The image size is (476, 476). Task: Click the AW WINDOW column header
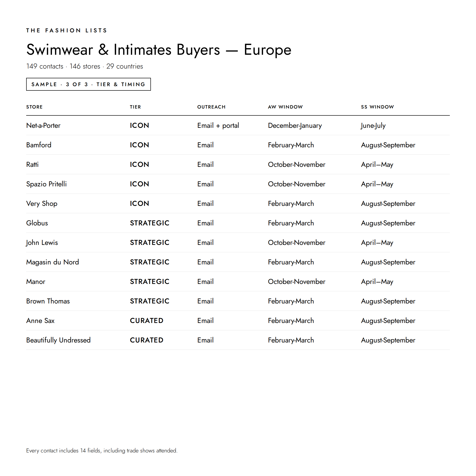click(285, 107)
